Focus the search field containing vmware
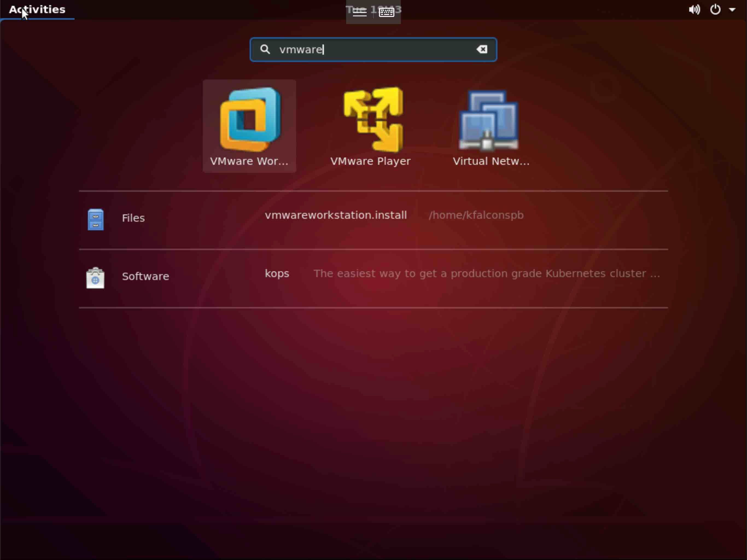This screenshot has width=747, height=560. coord(373,49)
